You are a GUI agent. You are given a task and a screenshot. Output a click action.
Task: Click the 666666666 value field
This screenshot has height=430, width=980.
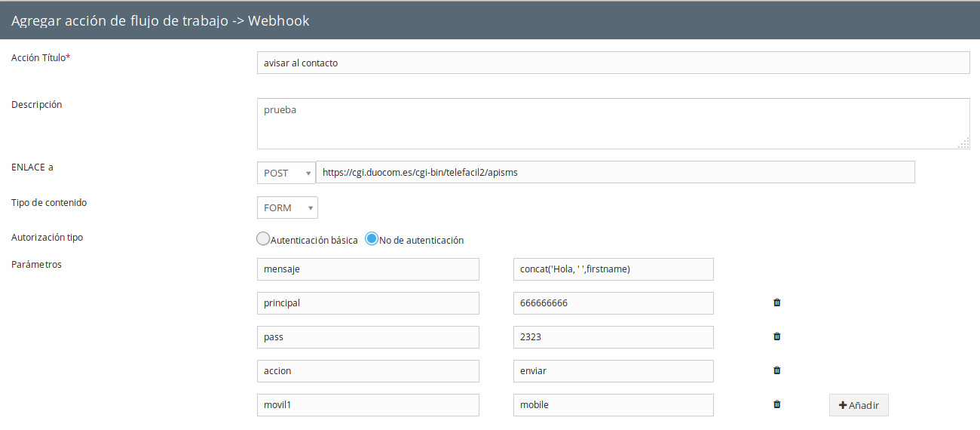613,303
